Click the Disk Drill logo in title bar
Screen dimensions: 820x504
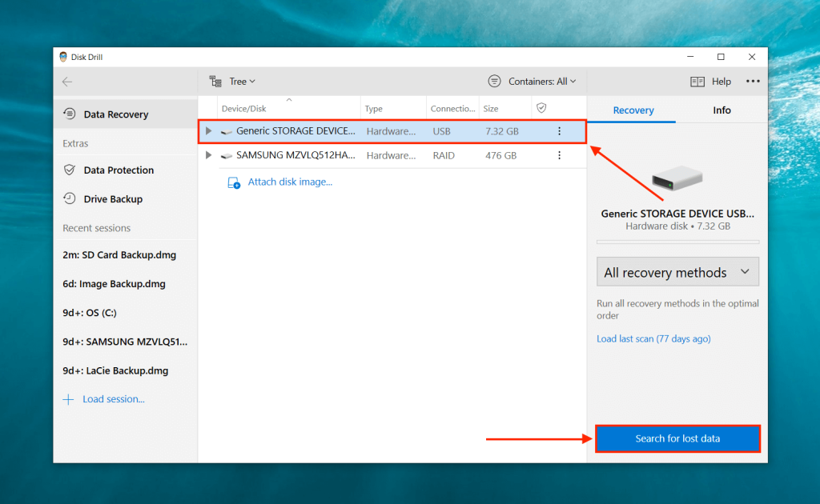coord(64,56)
